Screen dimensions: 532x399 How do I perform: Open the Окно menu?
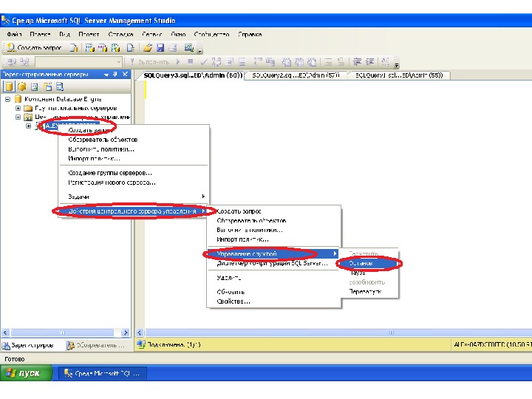[x=178, y=34]
